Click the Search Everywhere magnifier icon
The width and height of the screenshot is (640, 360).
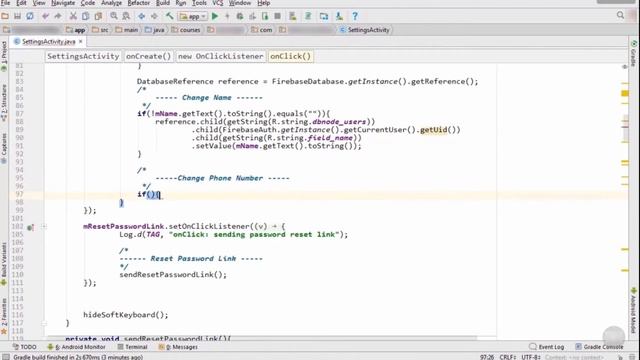coord(620,16)
